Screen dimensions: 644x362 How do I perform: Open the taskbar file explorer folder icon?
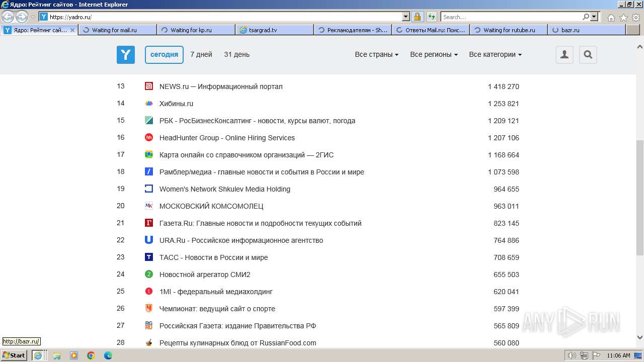coord(57,355)
